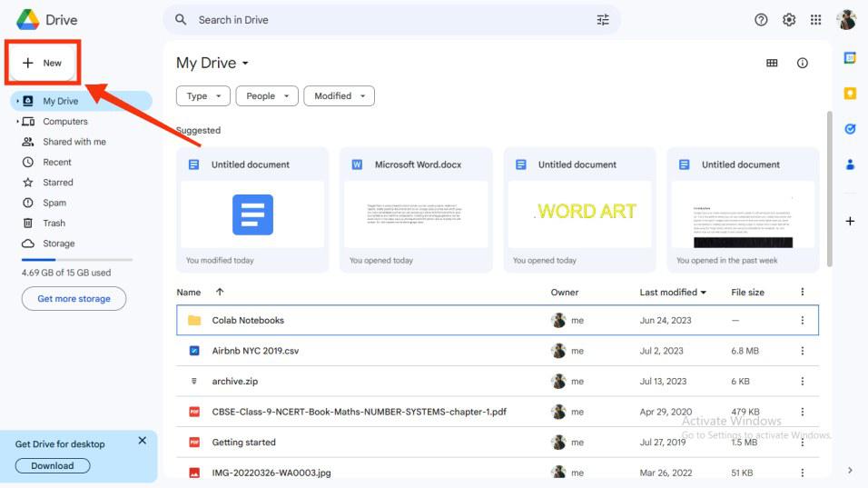Click Get more storage button
Viewport: 868px width, 488px height.
pyautogui.click(x=74, y=299)
